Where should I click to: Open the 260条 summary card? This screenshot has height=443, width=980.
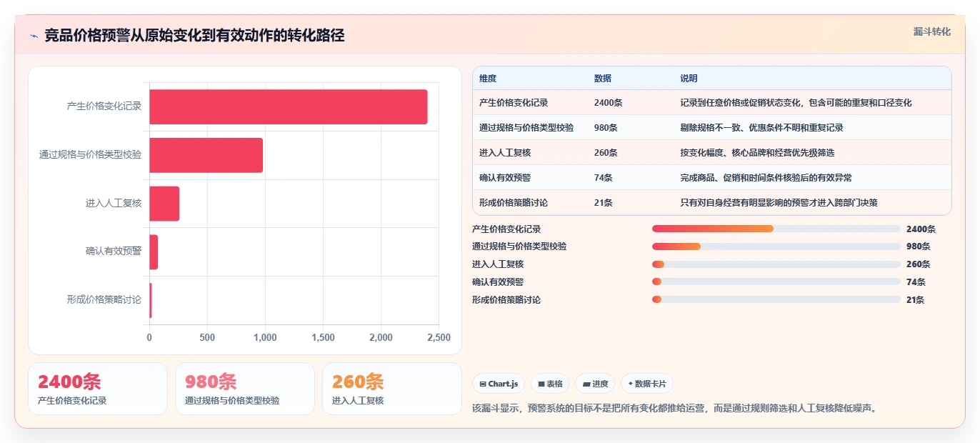[x=392, y=389]
